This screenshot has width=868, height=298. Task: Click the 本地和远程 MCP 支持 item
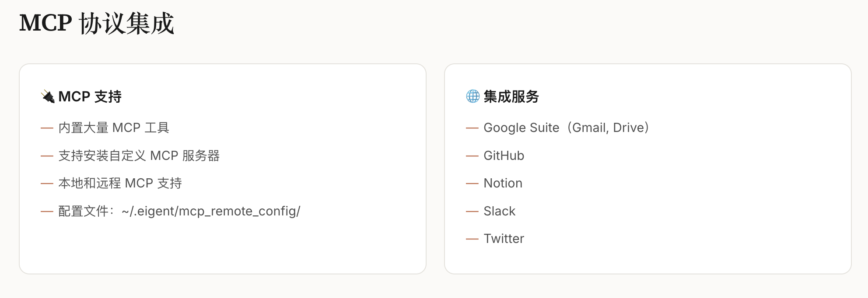click(x=120, y=183)
